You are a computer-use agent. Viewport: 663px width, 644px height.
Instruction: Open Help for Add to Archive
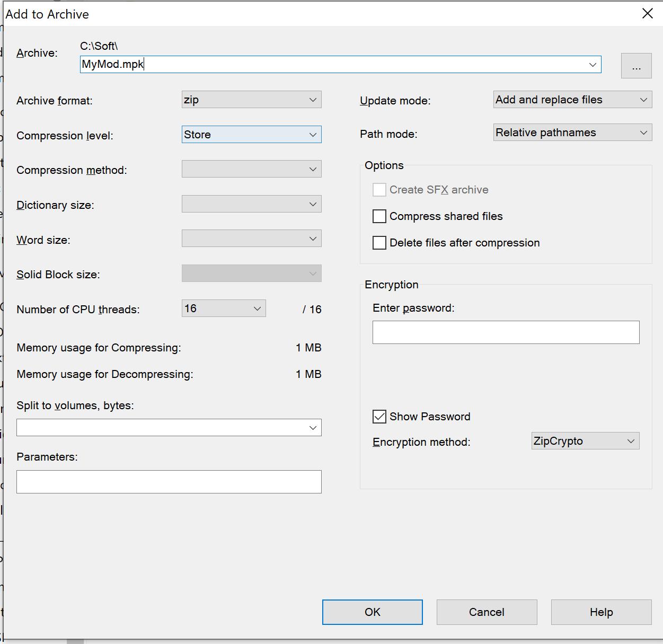[x=601, y=612]
